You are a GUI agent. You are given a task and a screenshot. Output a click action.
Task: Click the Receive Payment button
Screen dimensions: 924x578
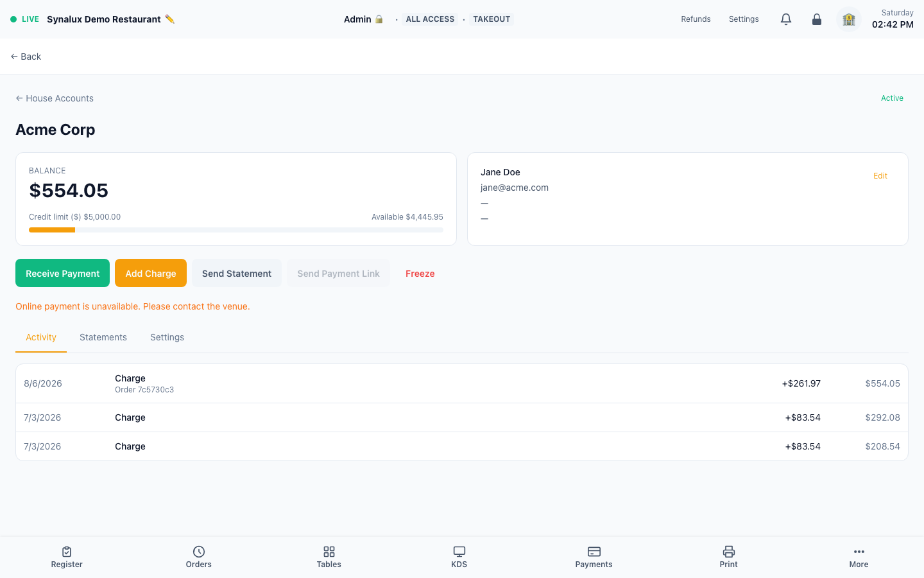63,273
